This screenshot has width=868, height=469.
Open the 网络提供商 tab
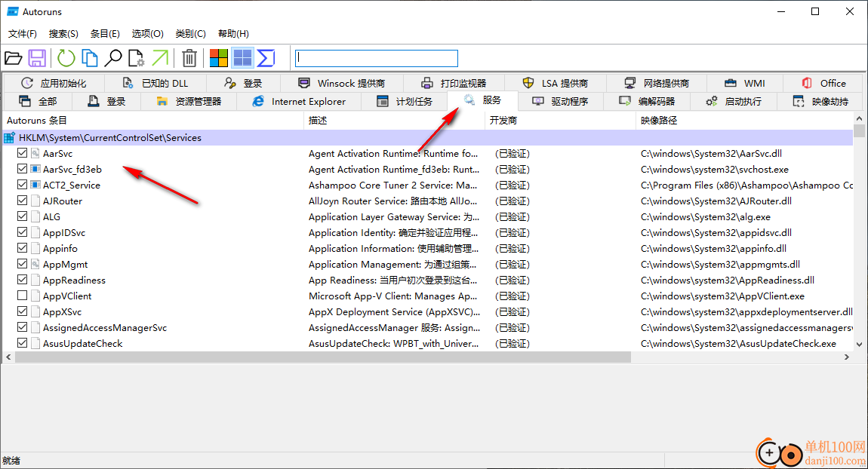point(657,83)
